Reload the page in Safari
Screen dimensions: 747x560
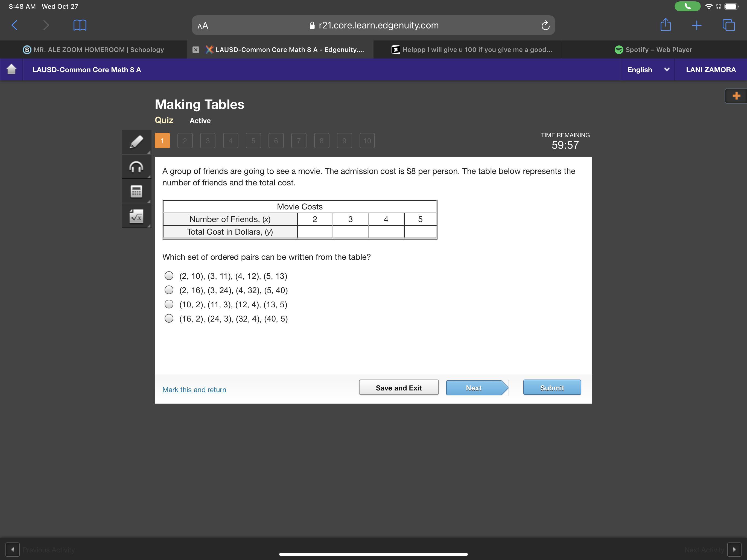pos(545,25)
